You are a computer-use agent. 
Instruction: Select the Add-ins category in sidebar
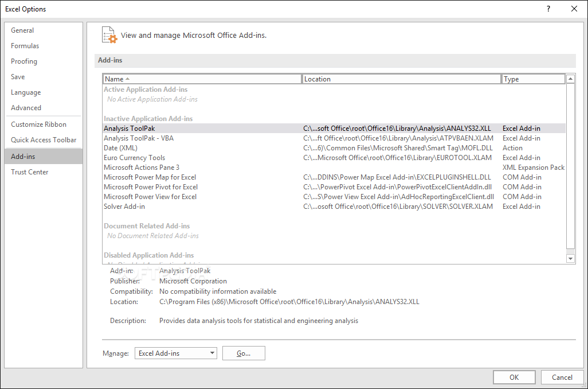point(44,156)
